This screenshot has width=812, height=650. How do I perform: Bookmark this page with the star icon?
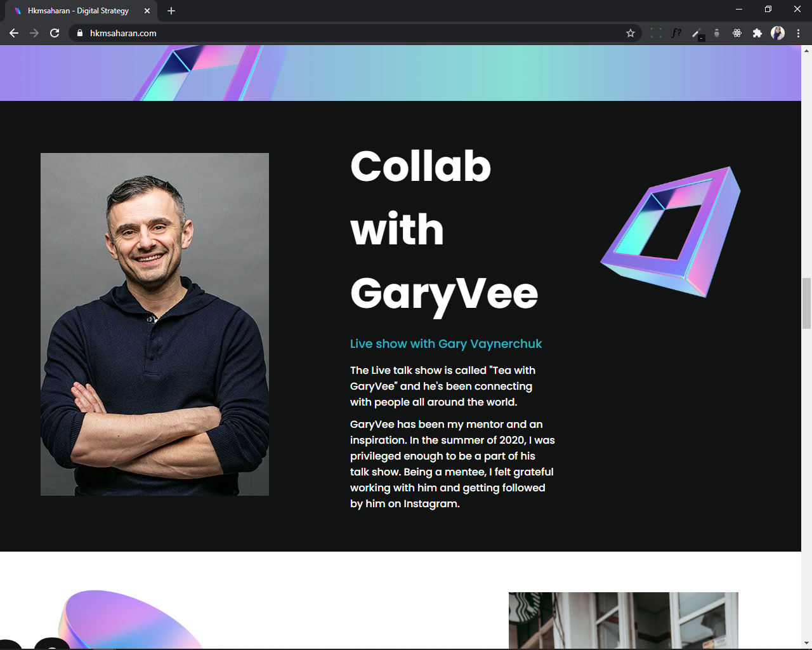pyautogui.click(x=630, y=33)
